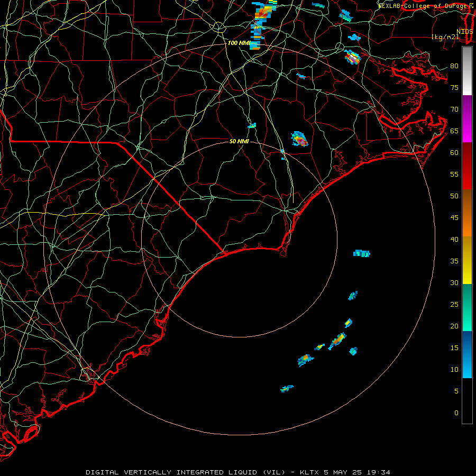The height and width of the screenshot is (476, 476).
Task: Click the NIDS label above the scale
Action: tap(465, 31)
